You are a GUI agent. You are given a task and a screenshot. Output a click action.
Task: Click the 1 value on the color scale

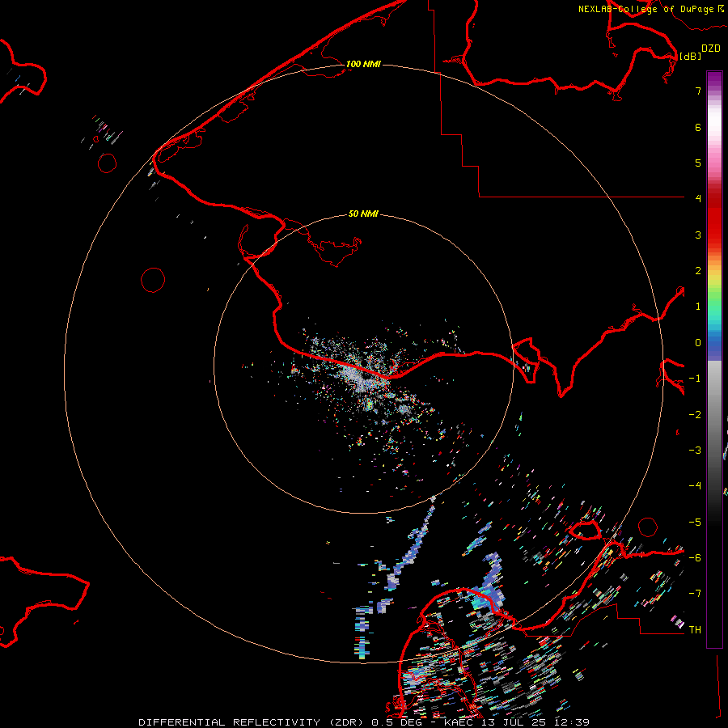[x=698, y=307]
